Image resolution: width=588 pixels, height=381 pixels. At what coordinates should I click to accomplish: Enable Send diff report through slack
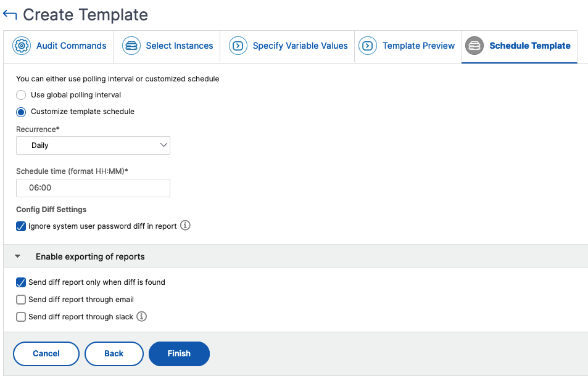[x=21, y=317]
